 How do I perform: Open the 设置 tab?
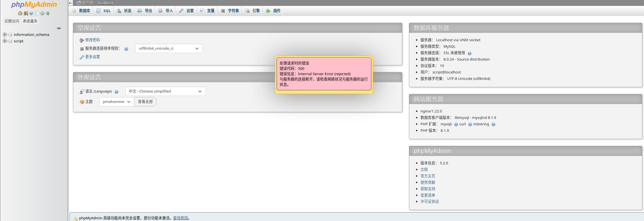[186, 11]
